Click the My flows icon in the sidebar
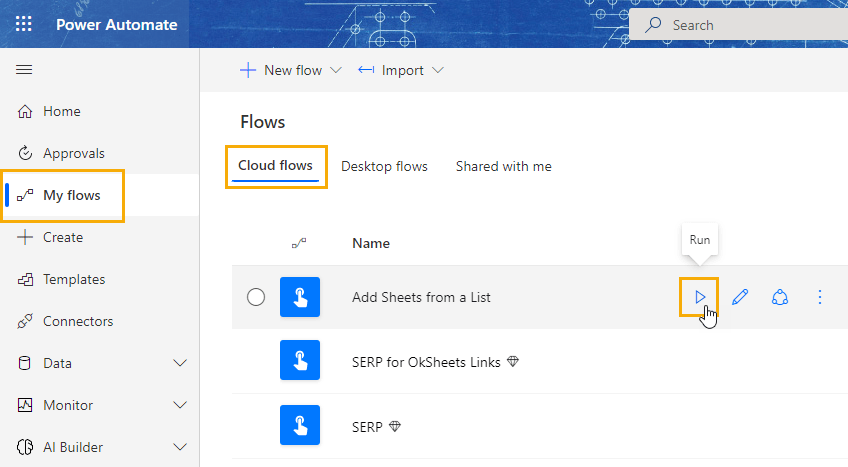 pos(25,195)
